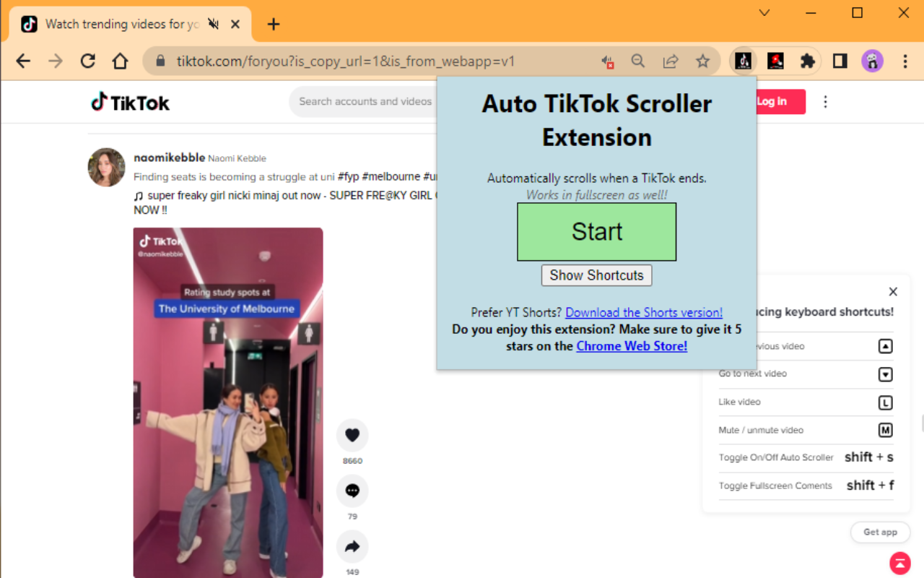Open the Extensions puzzle menu
Screen dimensions: 924x578
coord(808,61)
